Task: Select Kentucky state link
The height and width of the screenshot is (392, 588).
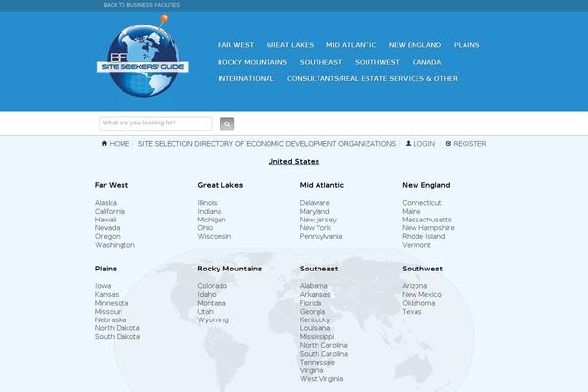Action: tap(315, 320)
